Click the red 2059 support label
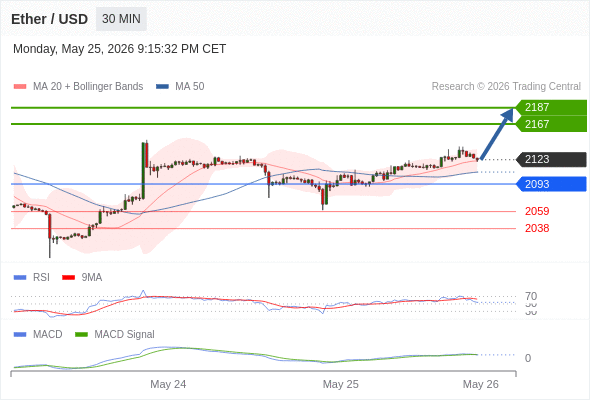 pos(537,211)
